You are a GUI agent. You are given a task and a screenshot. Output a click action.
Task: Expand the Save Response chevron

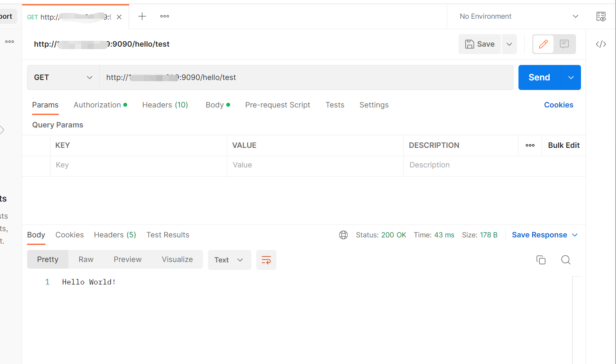pos(575,235)
